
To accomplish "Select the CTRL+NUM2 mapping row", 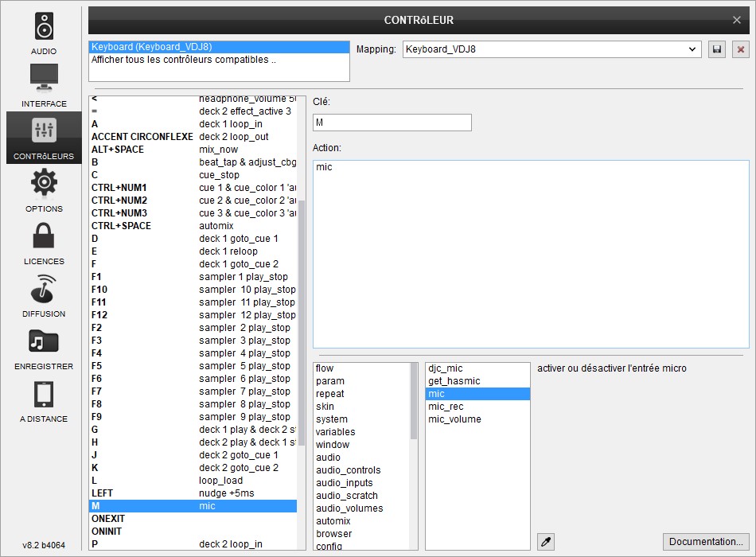I will click(x=193, y=201).
